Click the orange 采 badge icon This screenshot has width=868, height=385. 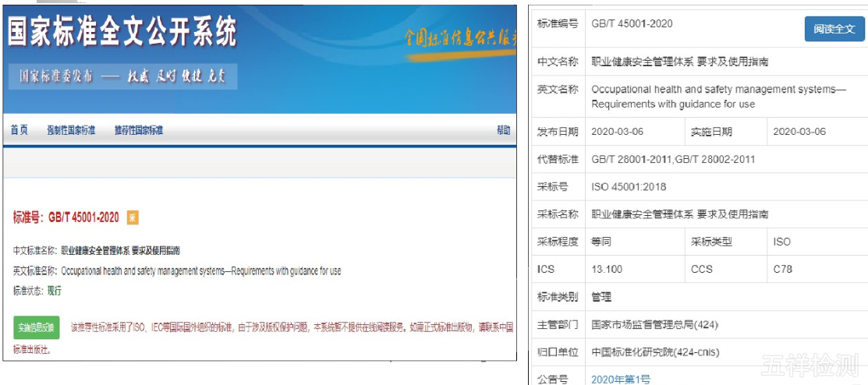(133, 217)
